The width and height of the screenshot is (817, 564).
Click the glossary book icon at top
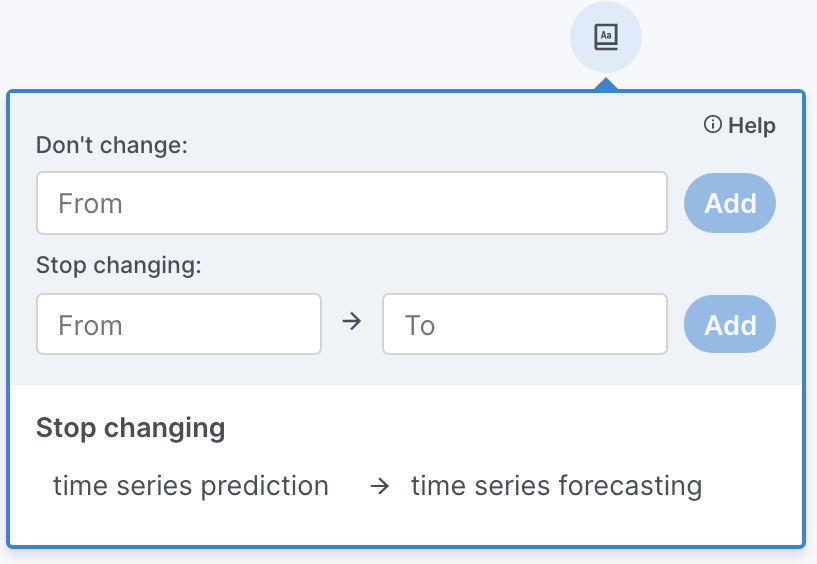pos(606,38)
